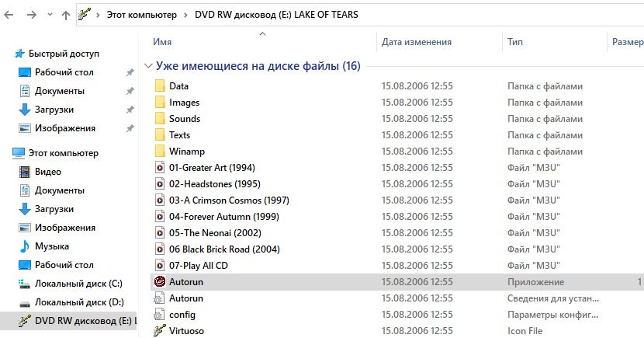
Task: Select the Images folder icon
Action: (160, 103)
